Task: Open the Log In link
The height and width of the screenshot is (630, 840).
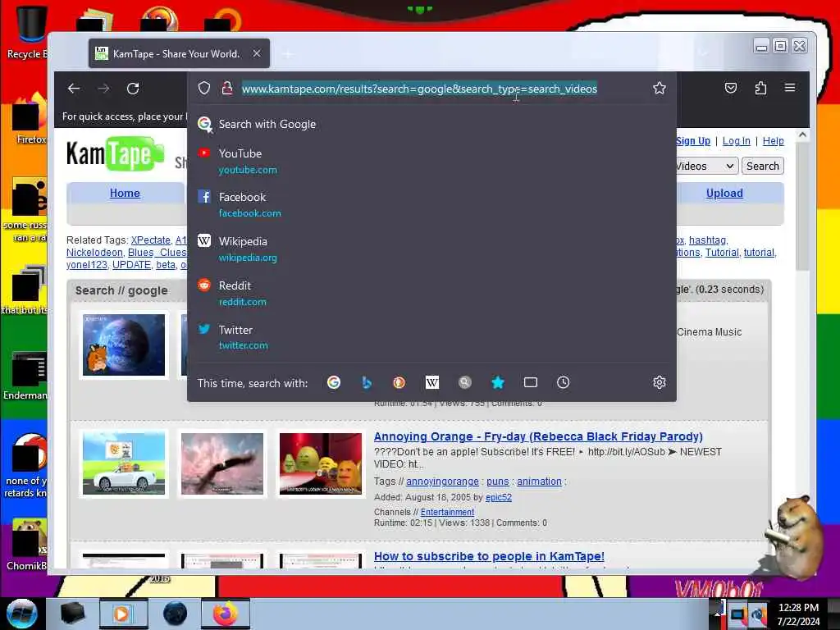Action: [736, 141]
